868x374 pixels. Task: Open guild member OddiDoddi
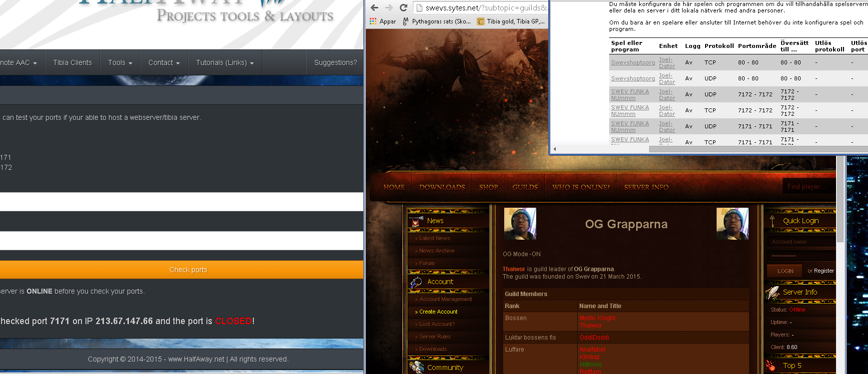point(594,338)
